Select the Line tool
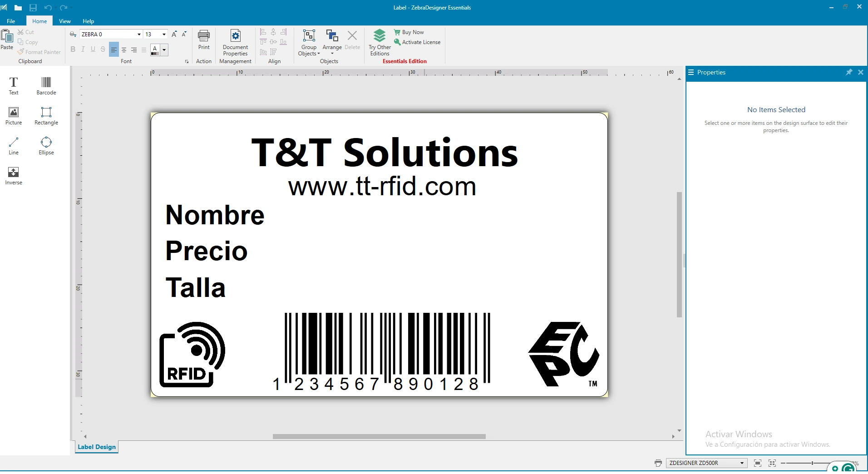This screenshot has width=868, height=474. click(14, 146)
